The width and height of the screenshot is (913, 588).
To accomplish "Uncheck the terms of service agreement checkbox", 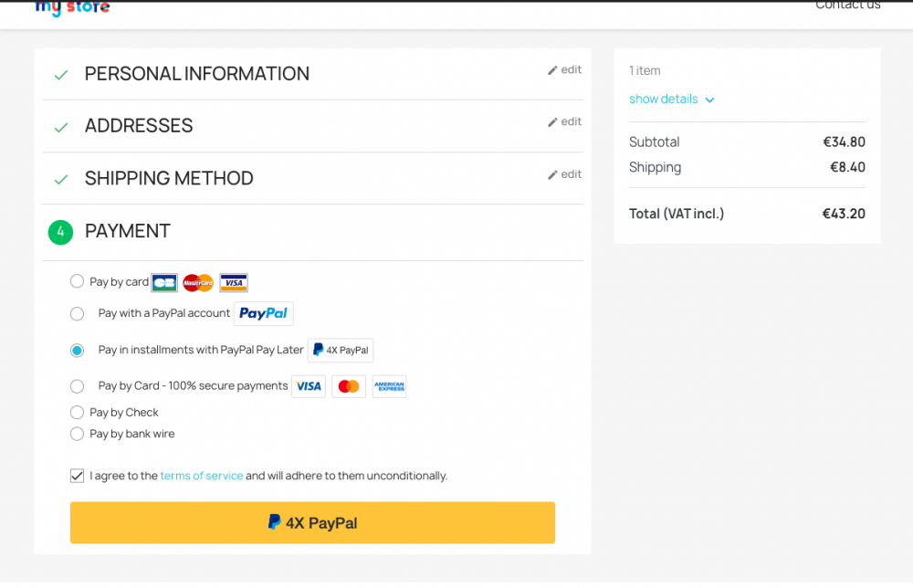I will coord(77,476).
